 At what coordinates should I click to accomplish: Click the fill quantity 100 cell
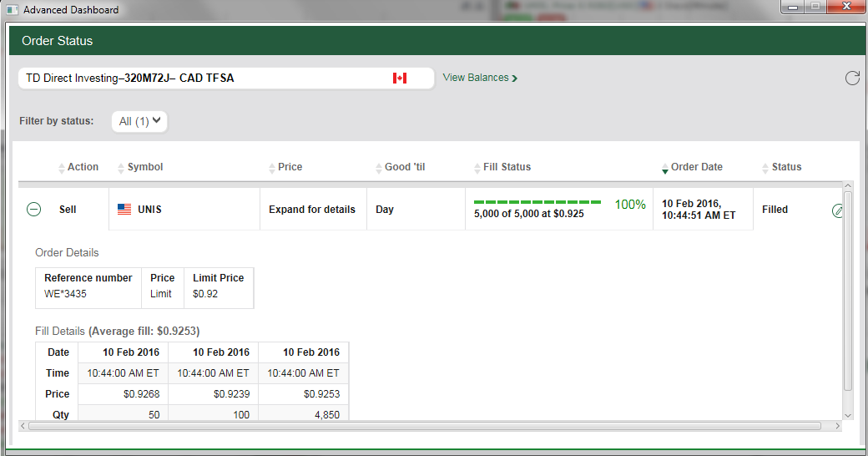[x=213, y=414]
